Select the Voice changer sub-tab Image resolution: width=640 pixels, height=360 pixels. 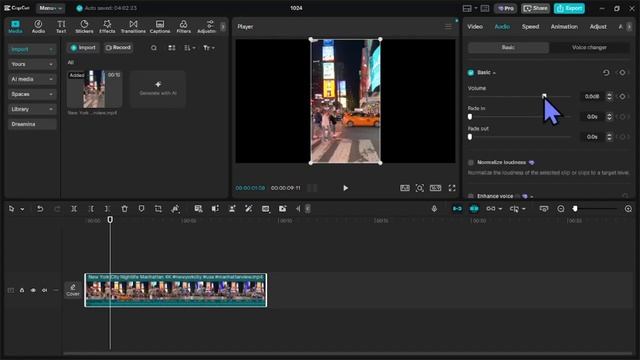click(x=589, y=48)
